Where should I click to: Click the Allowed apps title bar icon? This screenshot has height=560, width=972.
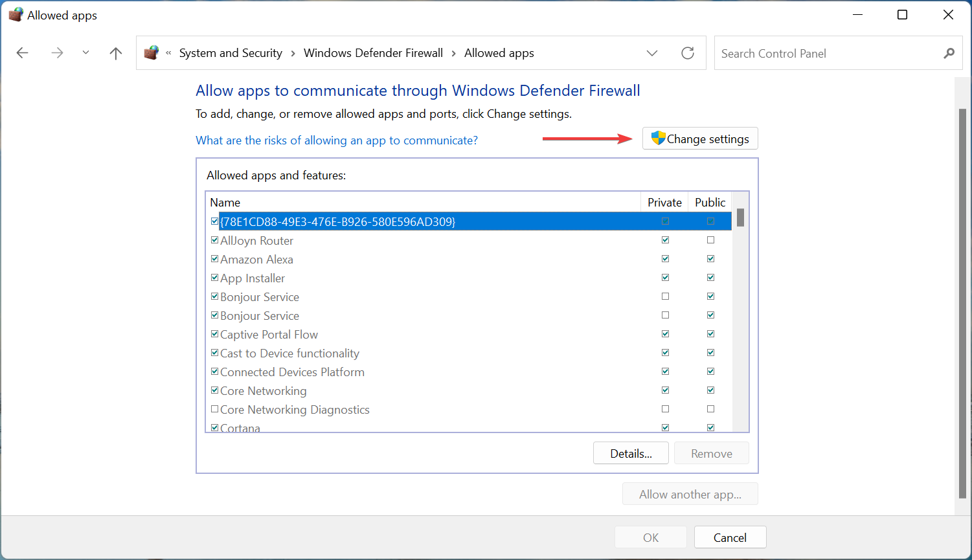tap(16, 15)
